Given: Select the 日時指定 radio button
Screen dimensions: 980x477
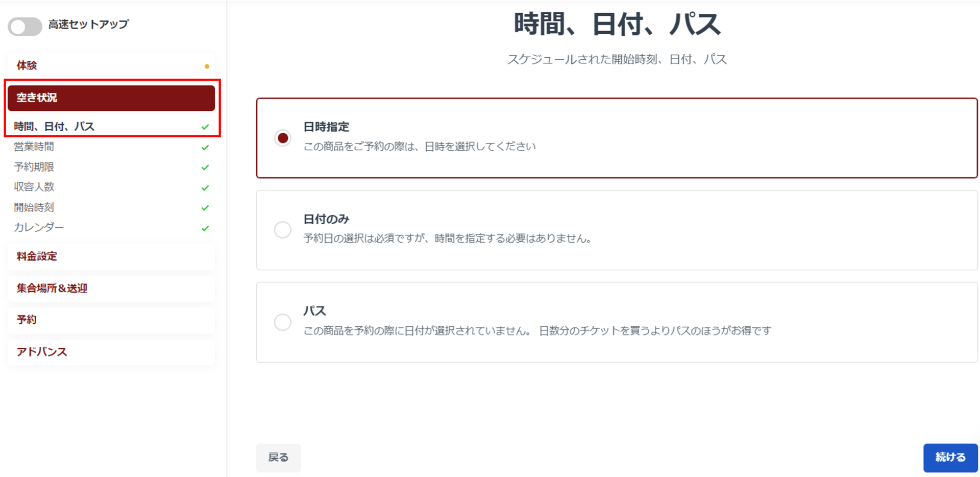Looking at the screenshot, I should tap(283, 138).
